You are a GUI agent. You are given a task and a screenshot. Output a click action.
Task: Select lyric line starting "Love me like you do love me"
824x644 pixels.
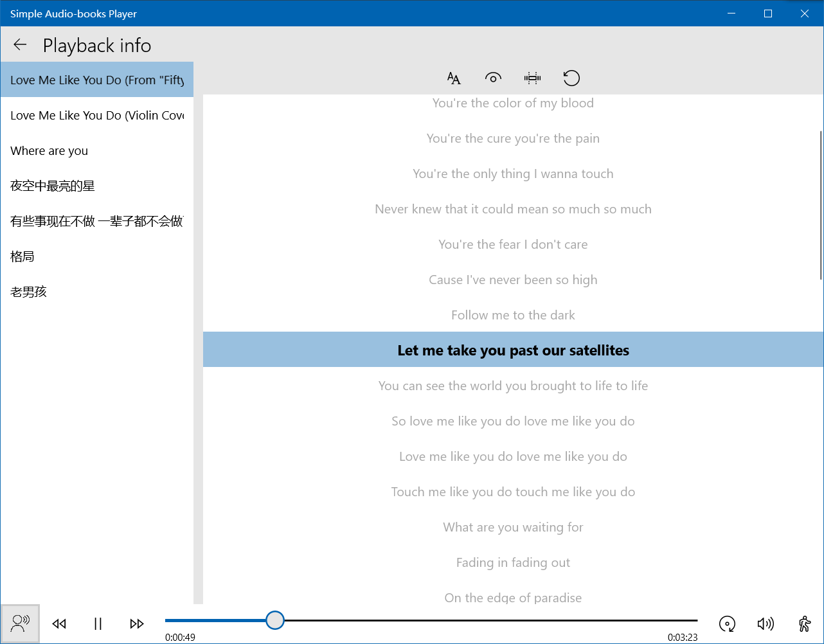point(513,456)
